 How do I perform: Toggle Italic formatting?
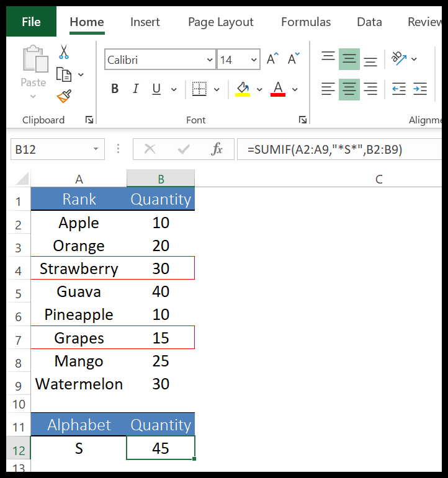[x=135, y=89]
